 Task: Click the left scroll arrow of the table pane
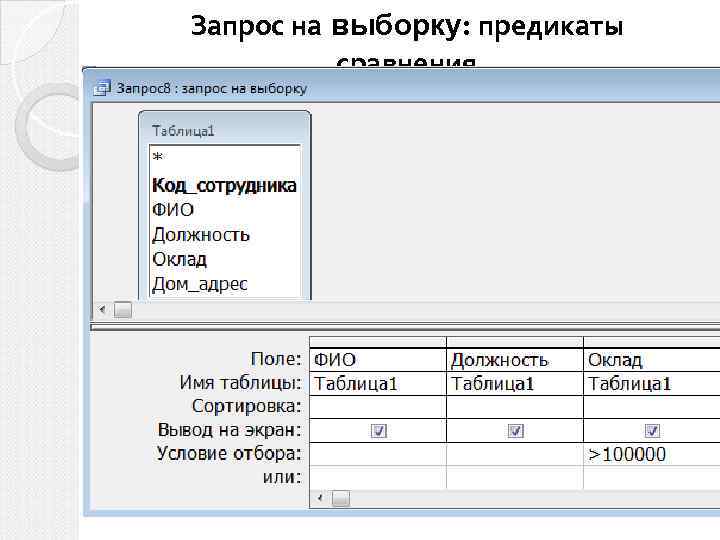pos(102,310)
